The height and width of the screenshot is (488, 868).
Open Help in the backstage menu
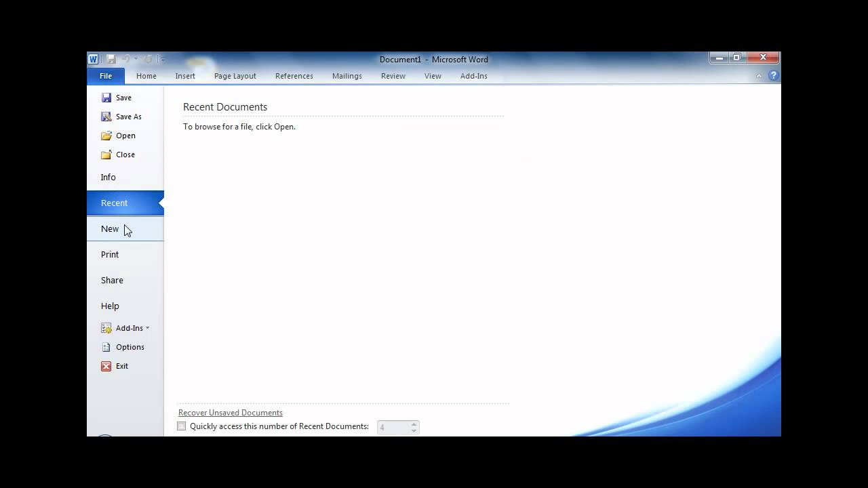tap(125, 306)
